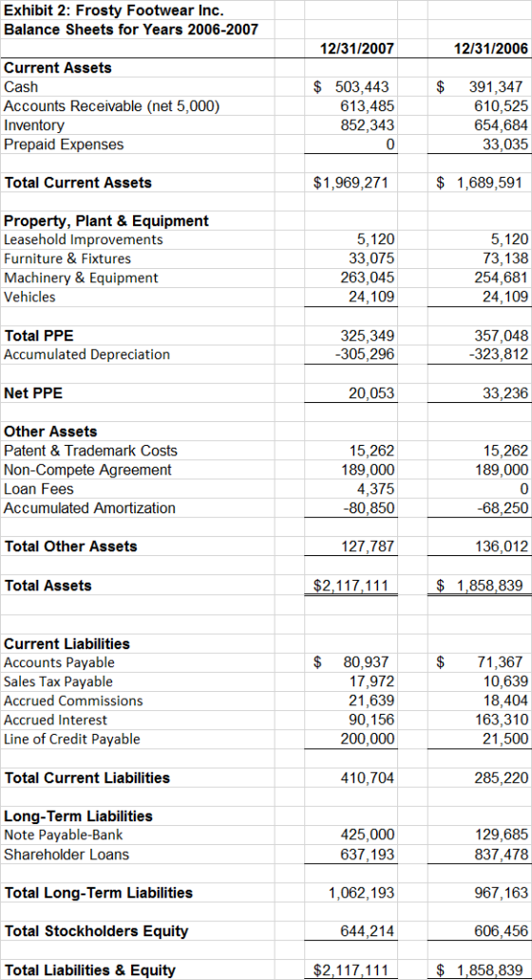Click Furniture & Fixtures value 33,075
Viewport: 532px width, 980px height.
[371, 259]
